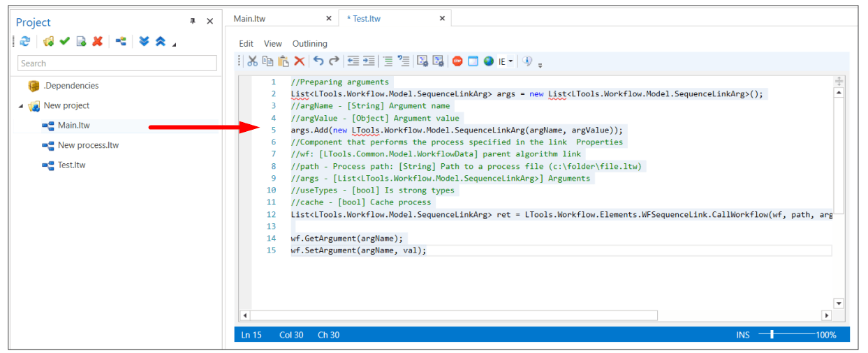Open the View menu

[x=273, y=43]
